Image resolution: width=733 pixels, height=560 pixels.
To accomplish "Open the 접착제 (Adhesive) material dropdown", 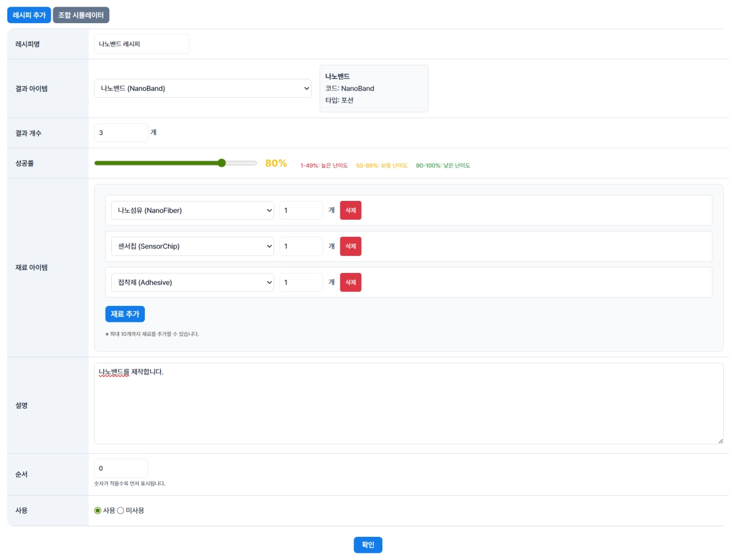I will tap(192, 283).
